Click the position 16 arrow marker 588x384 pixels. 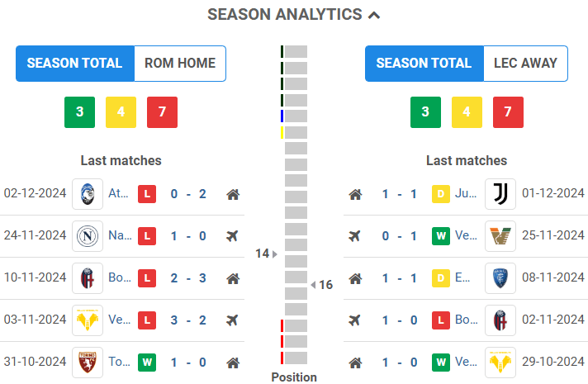tap(313, 285)
